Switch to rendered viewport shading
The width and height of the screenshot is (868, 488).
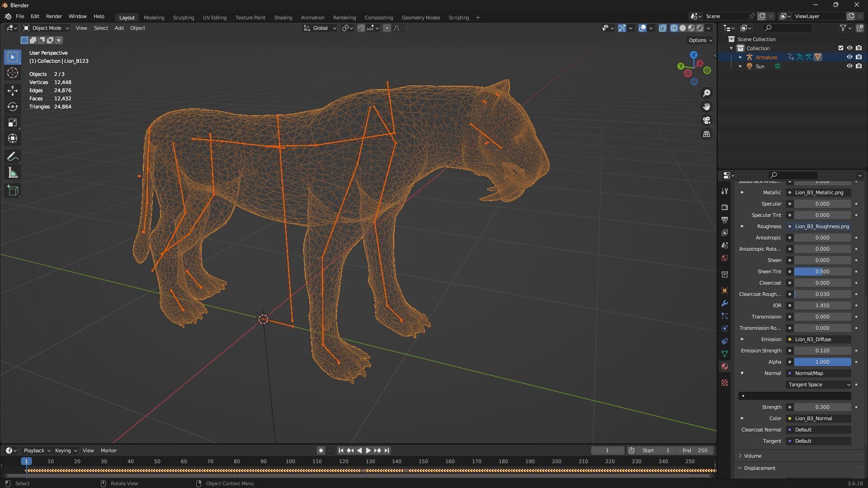pyautogui.click(x=700, y=28)
